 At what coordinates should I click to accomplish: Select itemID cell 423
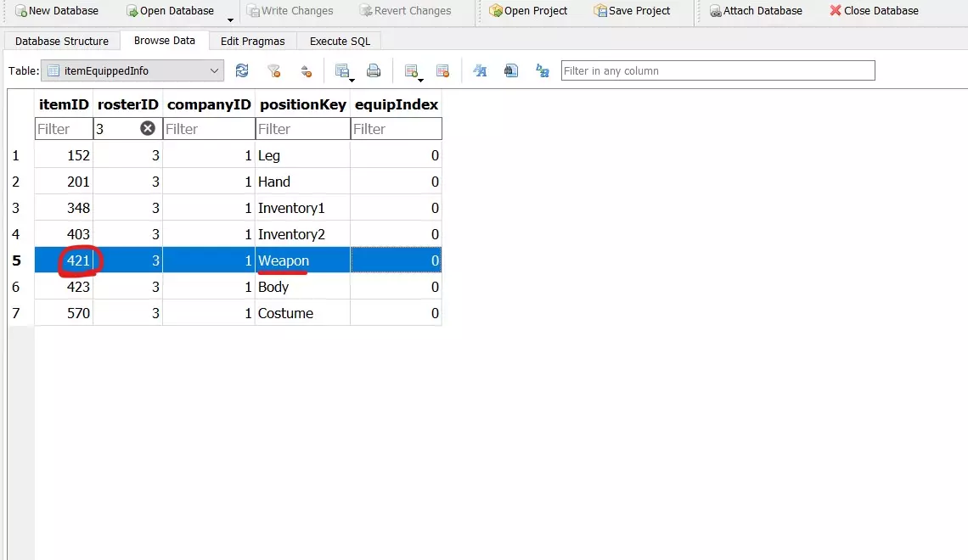(64, 286)
